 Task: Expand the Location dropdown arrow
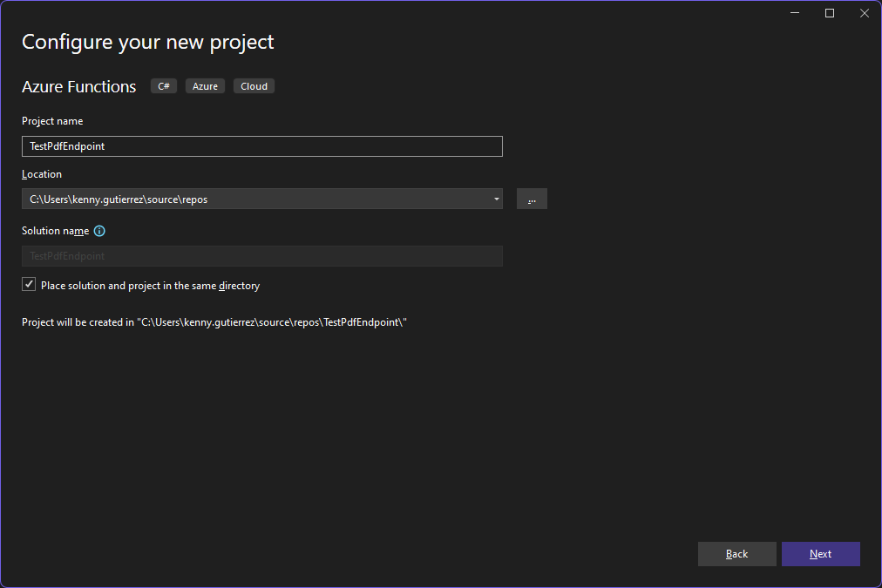(x=497, y=199)
